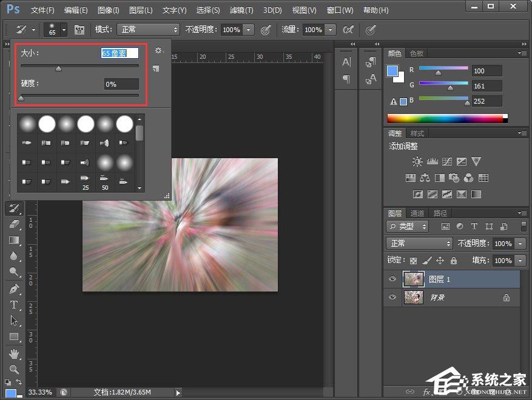Image resolution: width=532 pixels, height=400 pixels.
Task: Open the 类型 layer filter dropdown
Action: [x=408, y=226]
